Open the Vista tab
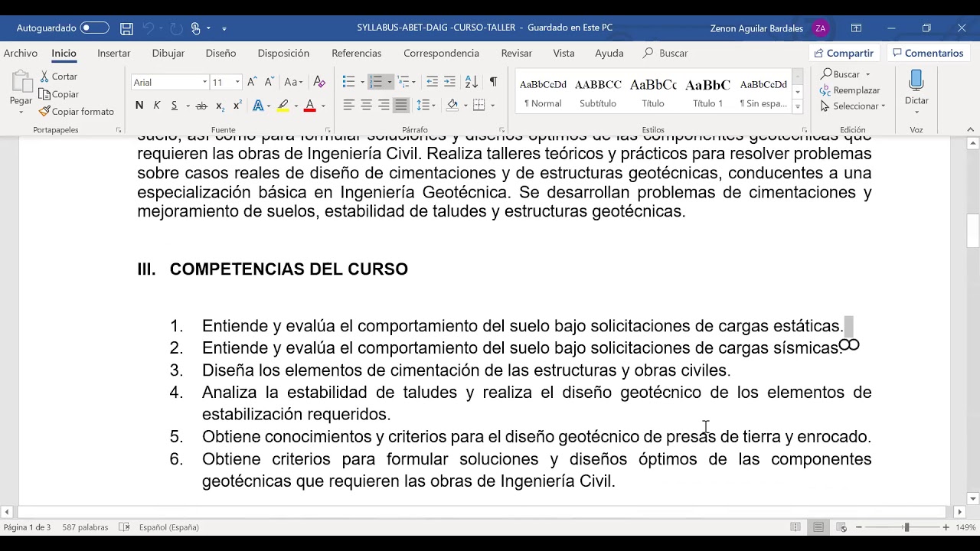Image resolution: width=980 pixels, height=551 pixels. point(563,53)
